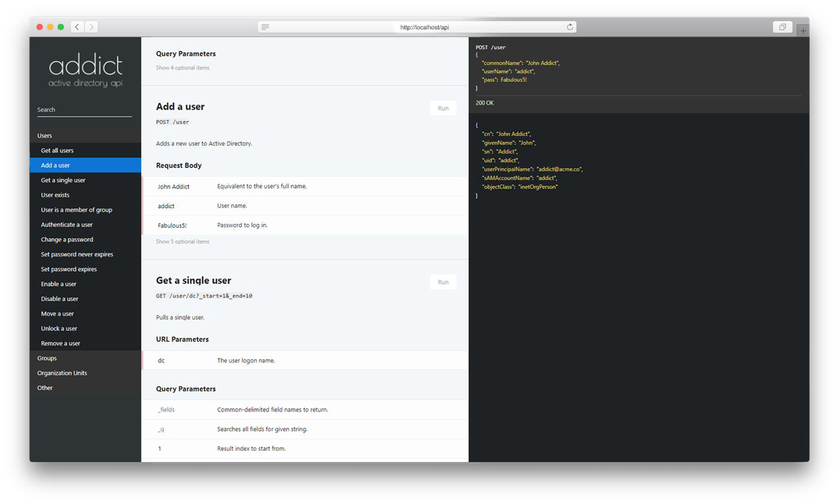This screenshot has height=504, width=839.
Task: Expand 'Show 4 optional items' under Query Parameters
Action: tap(182, 67)
